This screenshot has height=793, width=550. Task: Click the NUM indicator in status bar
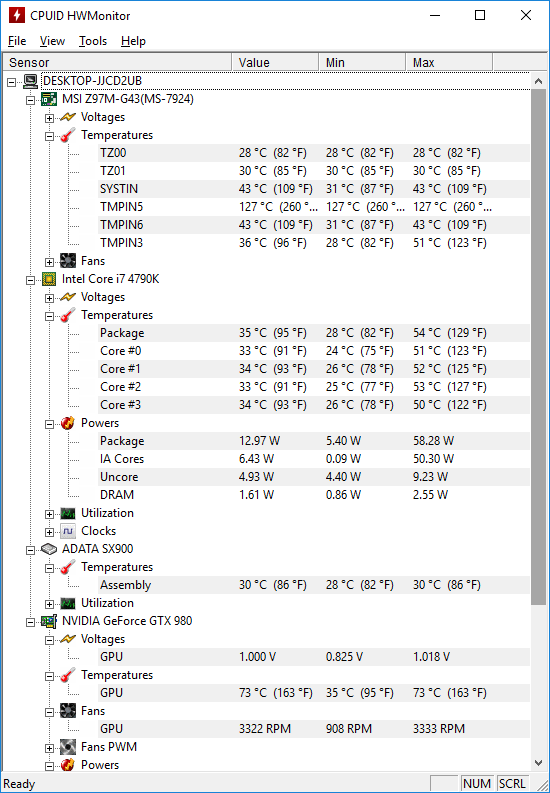(x=477, y=783)
